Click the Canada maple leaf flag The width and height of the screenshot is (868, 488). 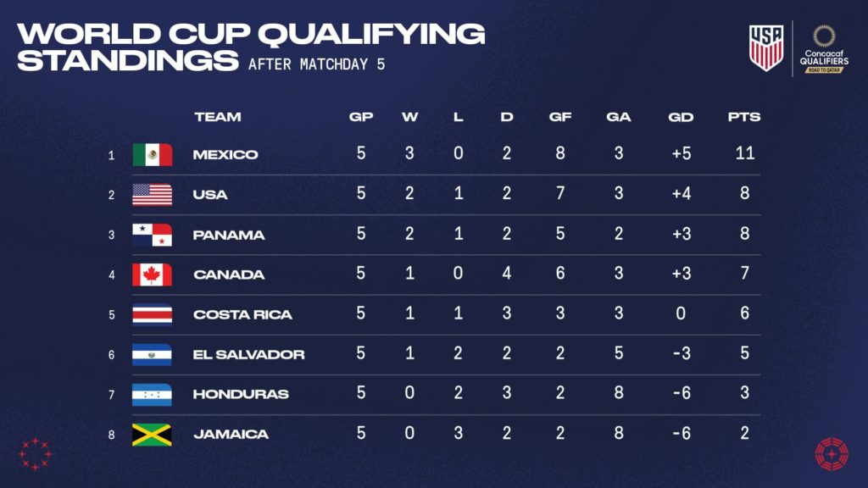click(153, 274)
